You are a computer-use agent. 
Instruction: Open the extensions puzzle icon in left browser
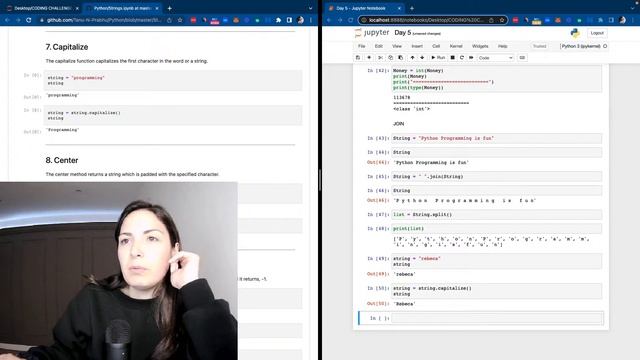278,20
